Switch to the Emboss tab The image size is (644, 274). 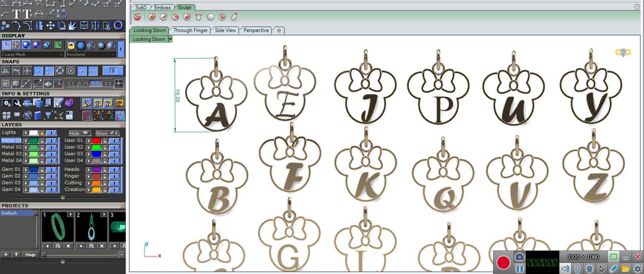(x=162, y=7)
